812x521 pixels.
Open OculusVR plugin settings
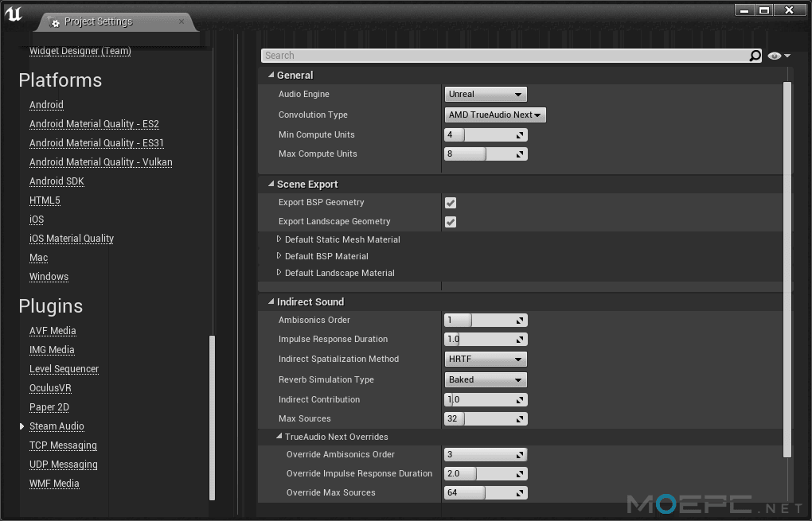point(51,388)
